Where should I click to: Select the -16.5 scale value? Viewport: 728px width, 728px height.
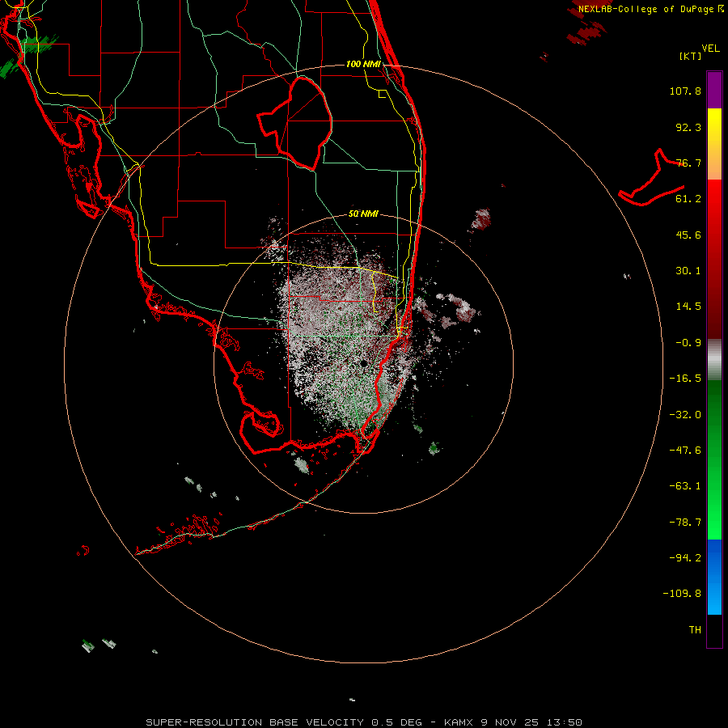pos(685,379)
